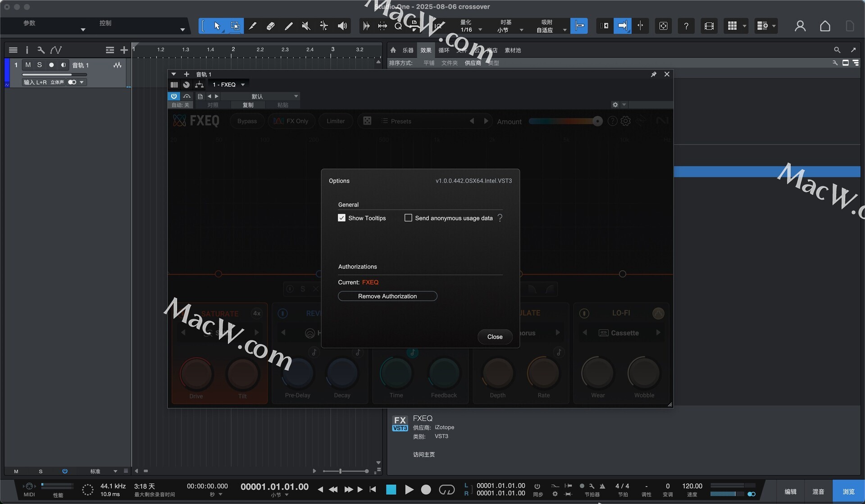
Task: Open FXEQ help question icon
Action: coord(612,121)
